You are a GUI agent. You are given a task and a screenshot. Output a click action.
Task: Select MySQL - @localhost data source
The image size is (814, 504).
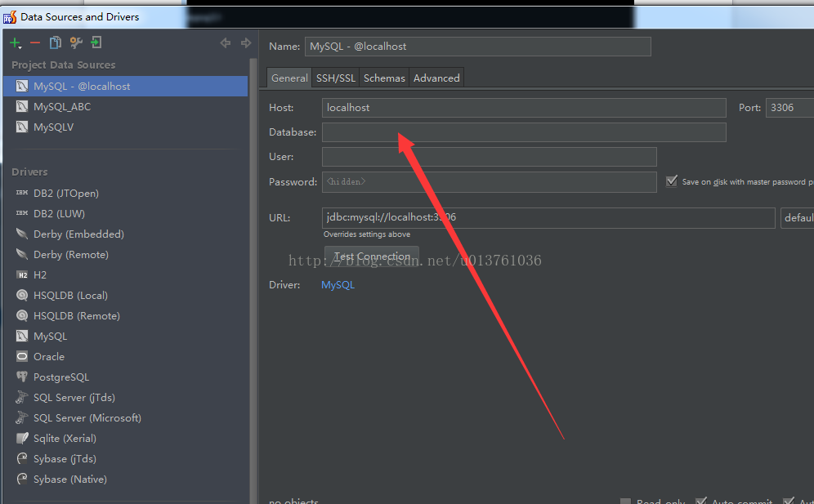(126, 86)
